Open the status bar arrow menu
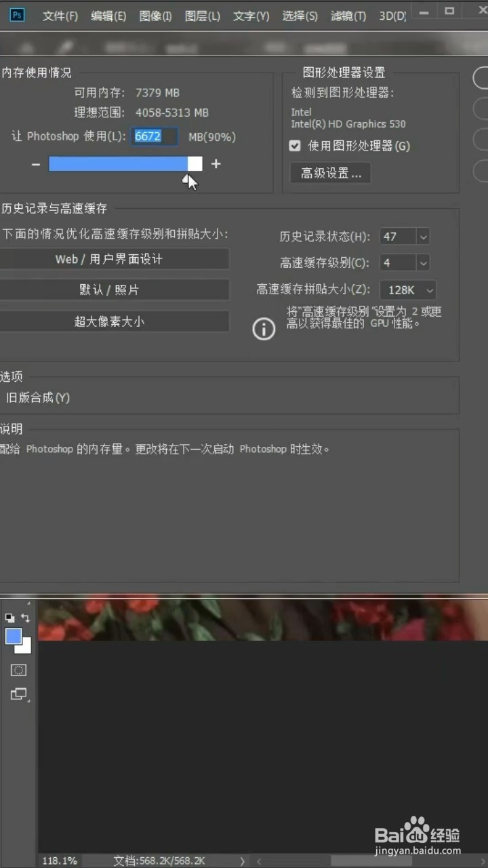Image resolution: width=488 pixels, height=868 pixels. pos(242,861)
